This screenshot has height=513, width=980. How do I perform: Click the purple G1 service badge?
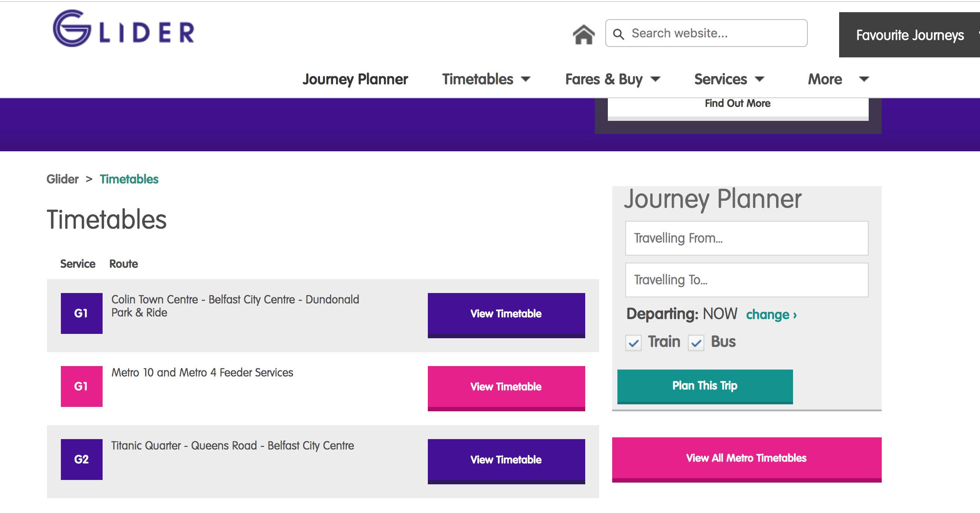coord(81,313)
